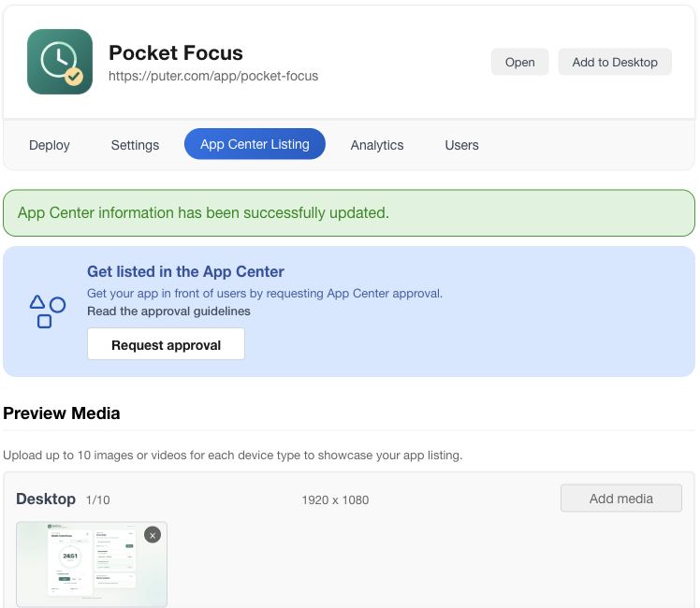Go to the Users tab

tap(461, 145)
